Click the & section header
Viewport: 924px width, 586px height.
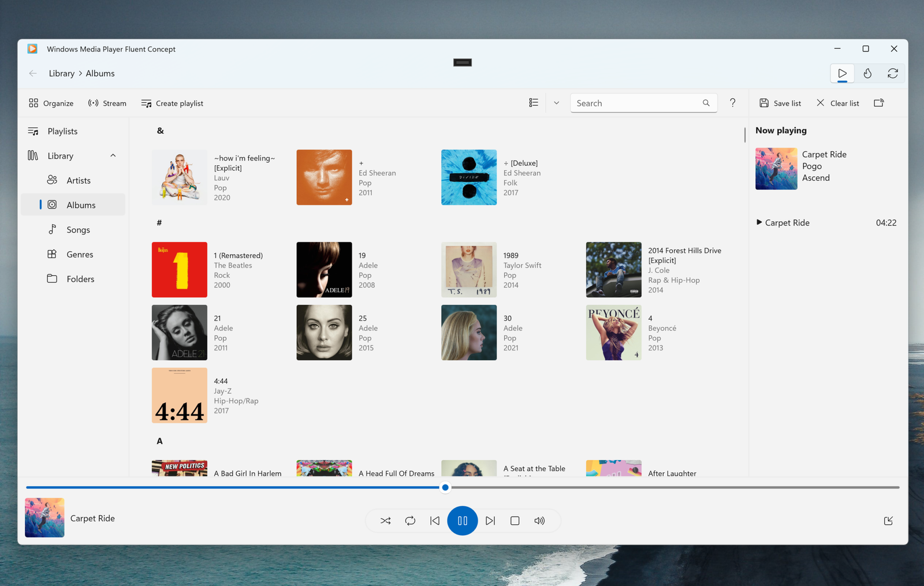[x=161, y=131]
